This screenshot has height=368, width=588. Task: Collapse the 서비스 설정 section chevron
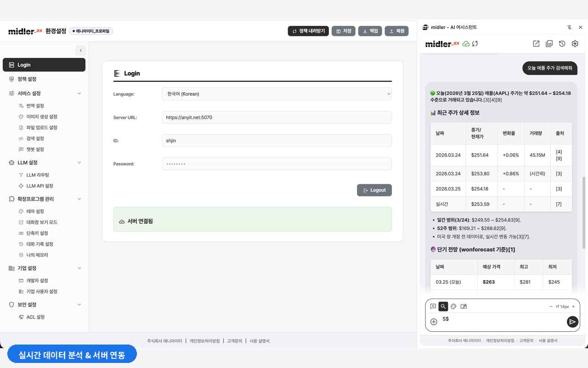(79, 93)
